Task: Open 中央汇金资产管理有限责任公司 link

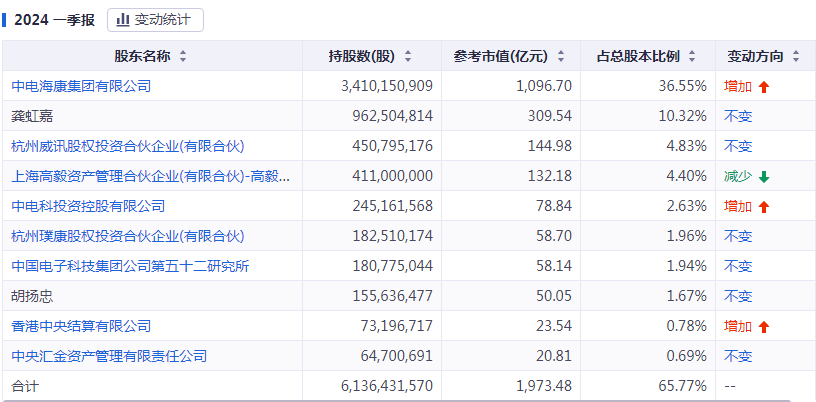Action: [x=109, y=356]
